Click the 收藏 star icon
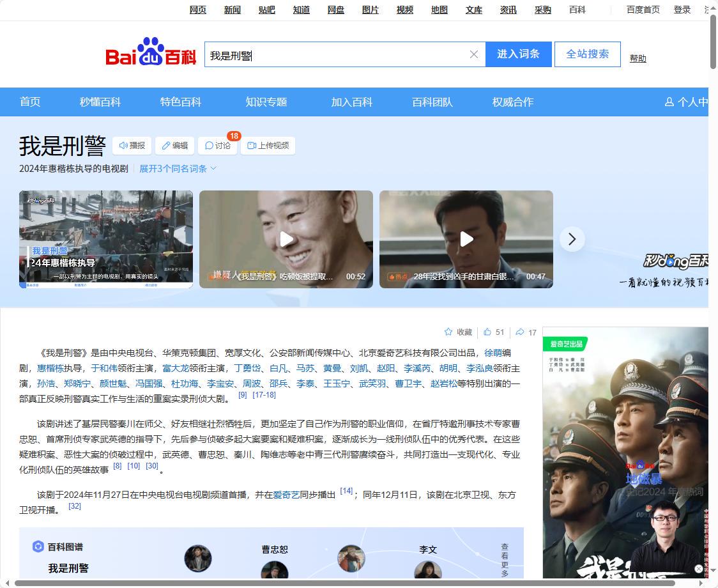 pyautogui.click(x=448, y=332)
